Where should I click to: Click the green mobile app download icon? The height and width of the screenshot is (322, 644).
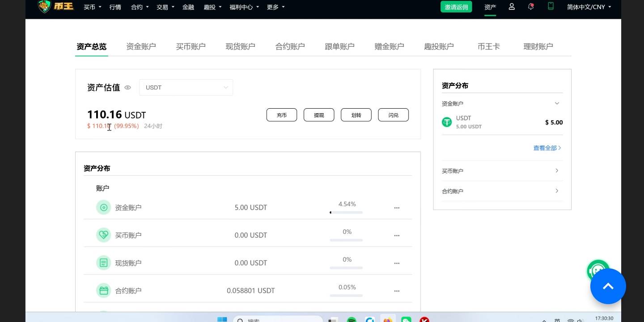click(x=551, y=6)
